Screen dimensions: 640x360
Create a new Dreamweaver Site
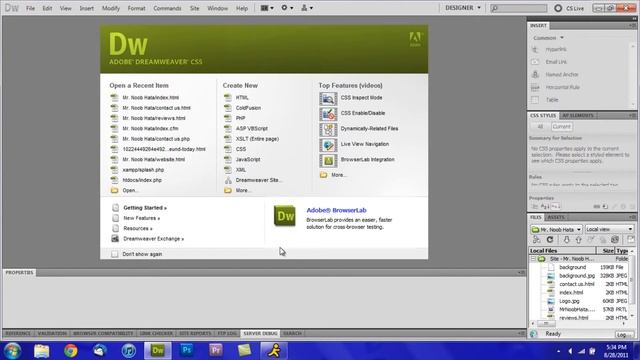(x=259, y=180)
